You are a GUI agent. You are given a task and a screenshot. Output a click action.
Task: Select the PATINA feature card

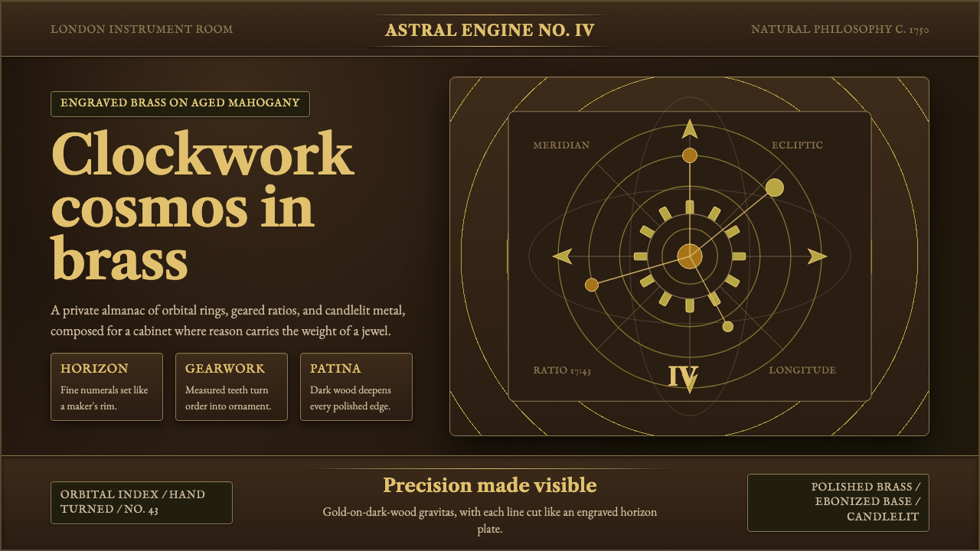pos(356,386)
